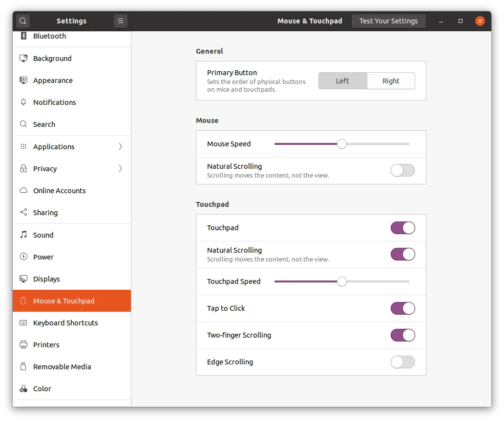The width and height of the screenshot is (504, 421).
Task: Adjust the Touchpad Speed slider handle
Action: (x=342, y=281)
